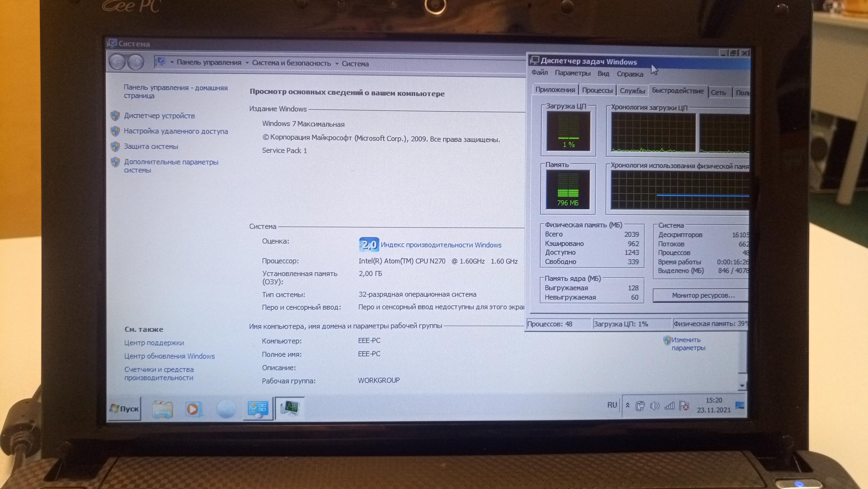Click shield icon beside Дополнительные параметры системы
The width and height of the screenshot is (868, 489).
tap(115, 162)
